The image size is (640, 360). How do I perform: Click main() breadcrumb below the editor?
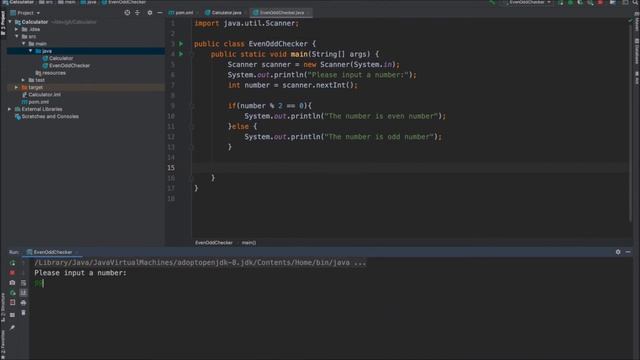click(249, 242)
